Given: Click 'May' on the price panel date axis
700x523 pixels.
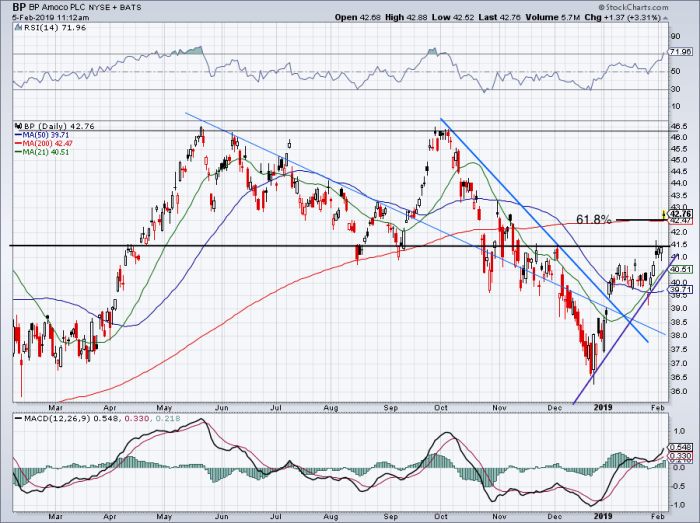Looking at the screenshot, I should click(165, 407).
